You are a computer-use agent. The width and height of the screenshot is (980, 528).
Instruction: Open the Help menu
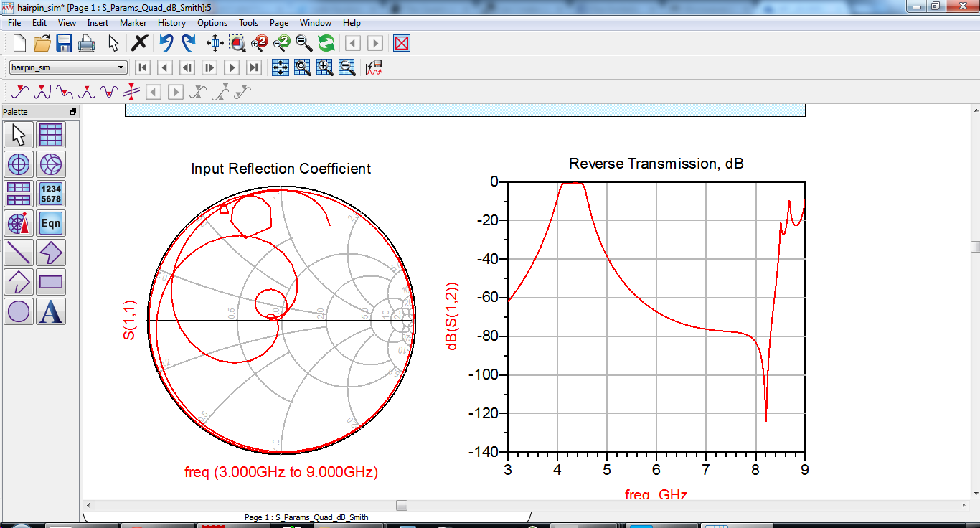point(352,23)
